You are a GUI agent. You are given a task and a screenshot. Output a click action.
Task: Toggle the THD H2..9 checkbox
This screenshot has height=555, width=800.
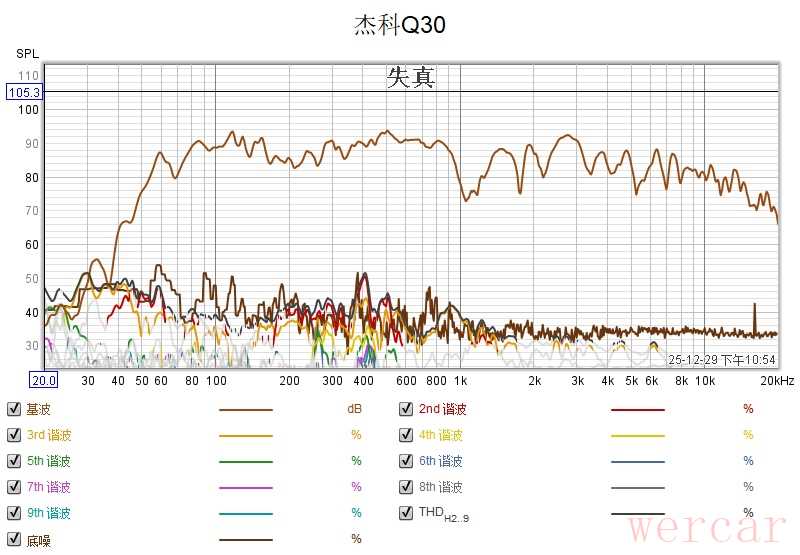click(405, 513)
